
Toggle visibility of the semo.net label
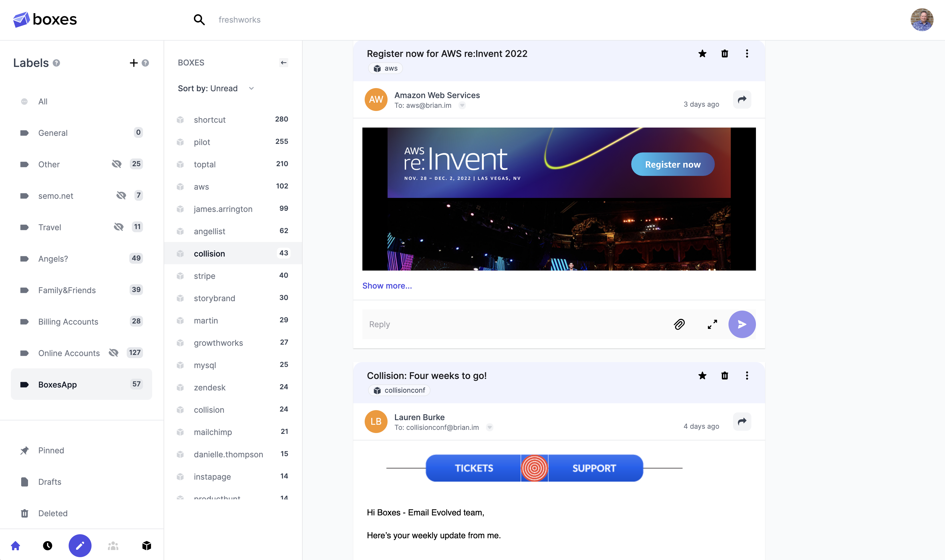click(x=121, y=195)
